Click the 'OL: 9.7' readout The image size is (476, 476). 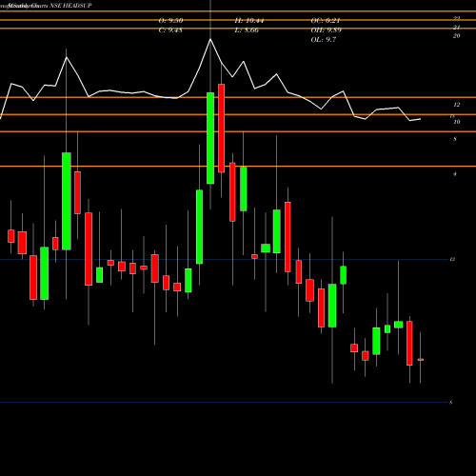pos(324,40)
